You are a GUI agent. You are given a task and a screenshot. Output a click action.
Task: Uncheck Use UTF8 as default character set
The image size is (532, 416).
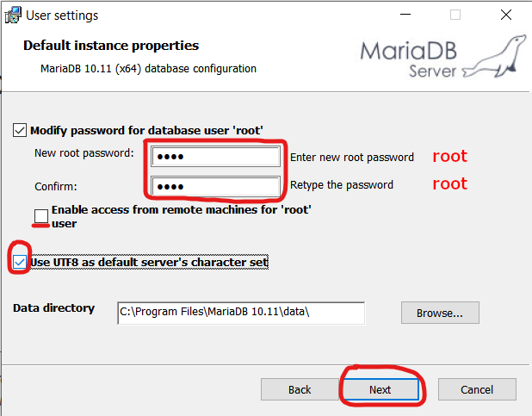tap(20, 261)
